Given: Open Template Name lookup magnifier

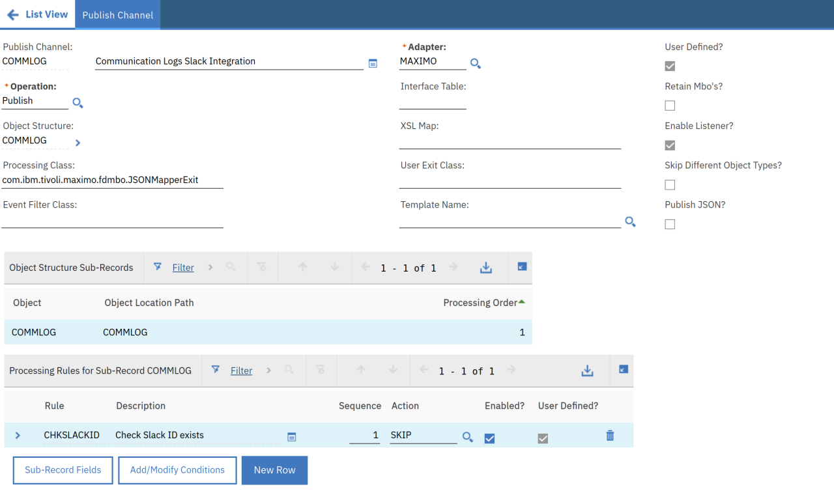Looking at the screenshot, I should tap(630, 221).
